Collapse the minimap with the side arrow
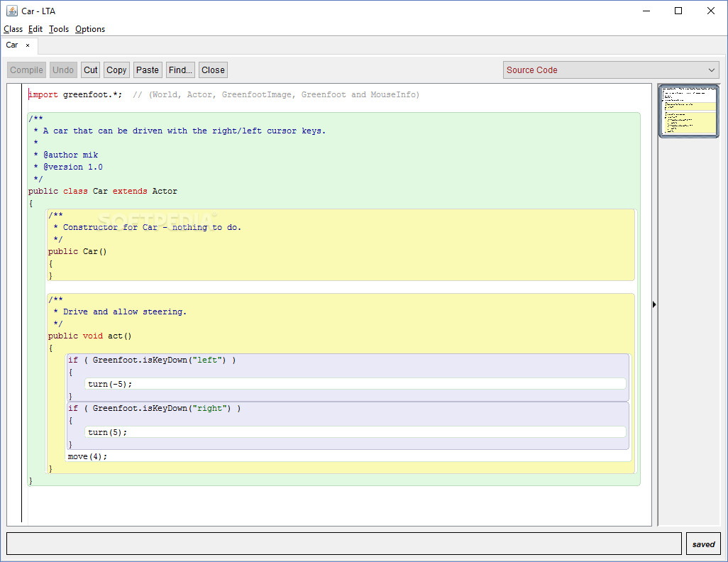 click(x=654, y=304)
